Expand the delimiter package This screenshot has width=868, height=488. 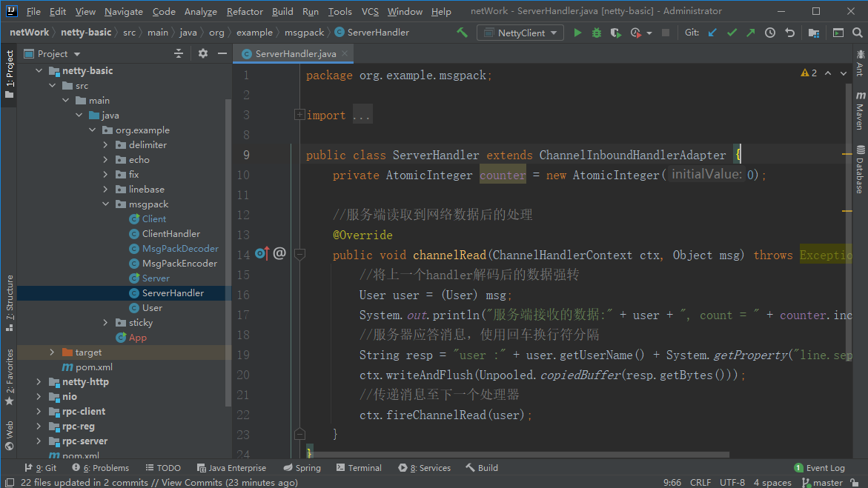(105, 145)
